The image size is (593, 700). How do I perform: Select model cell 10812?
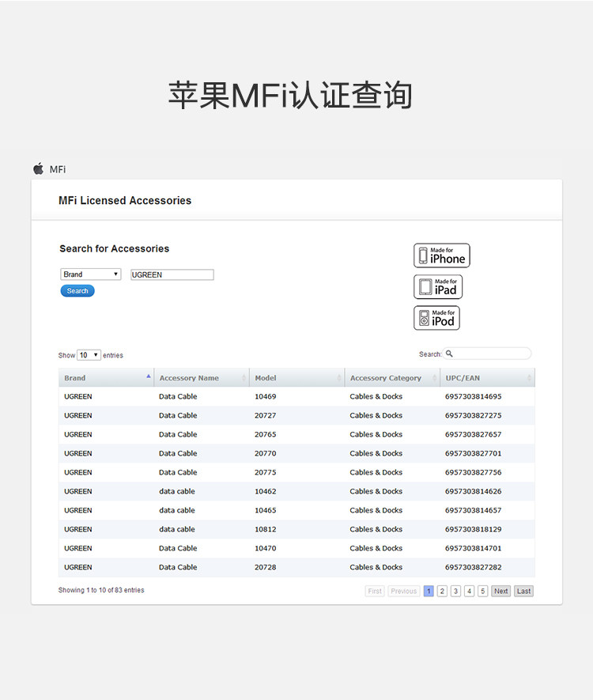coord(266,529)
